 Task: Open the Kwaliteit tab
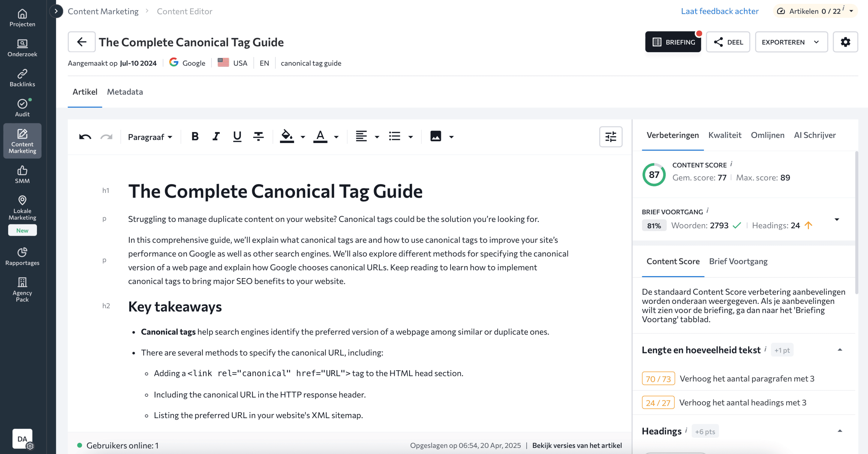tap(725, 135)
